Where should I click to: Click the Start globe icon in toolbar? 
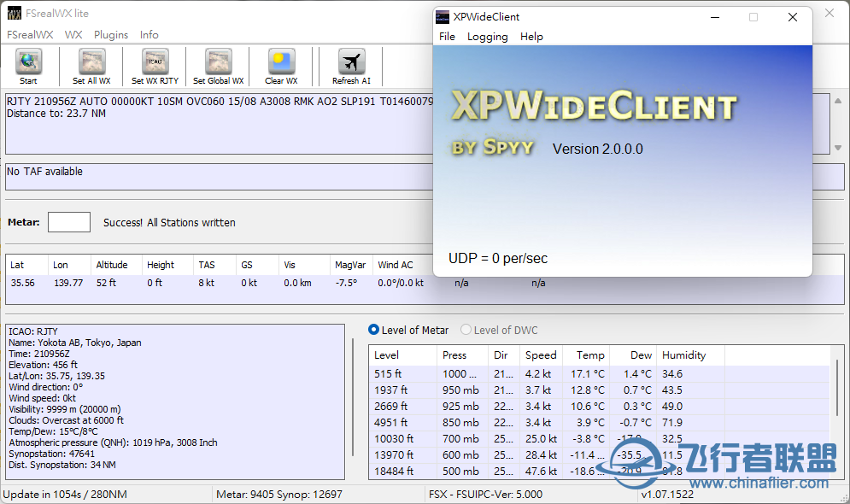29,62
